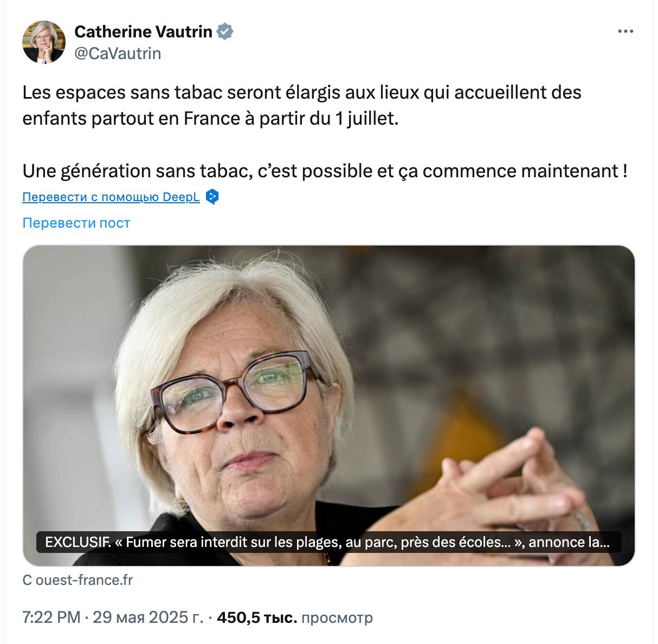Open the @CaVautrin handle link
The width and height of the screenshot is (658, 644).
click(x=118, y=53)
